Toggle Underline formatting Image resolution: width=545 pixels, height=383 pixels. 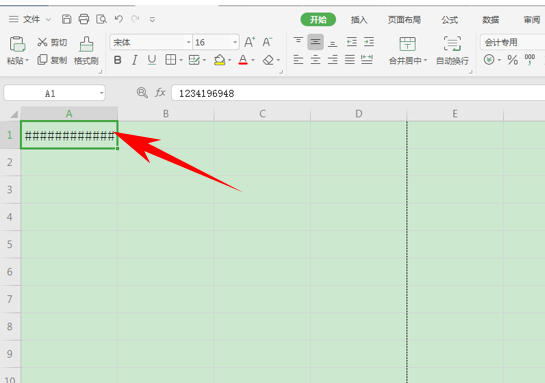(152, 60)
